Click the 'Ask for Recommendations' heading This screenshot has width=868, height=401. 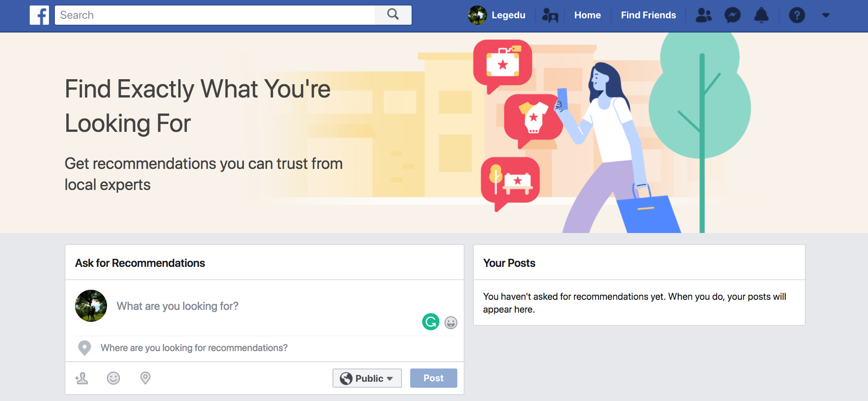pos(140,263)
